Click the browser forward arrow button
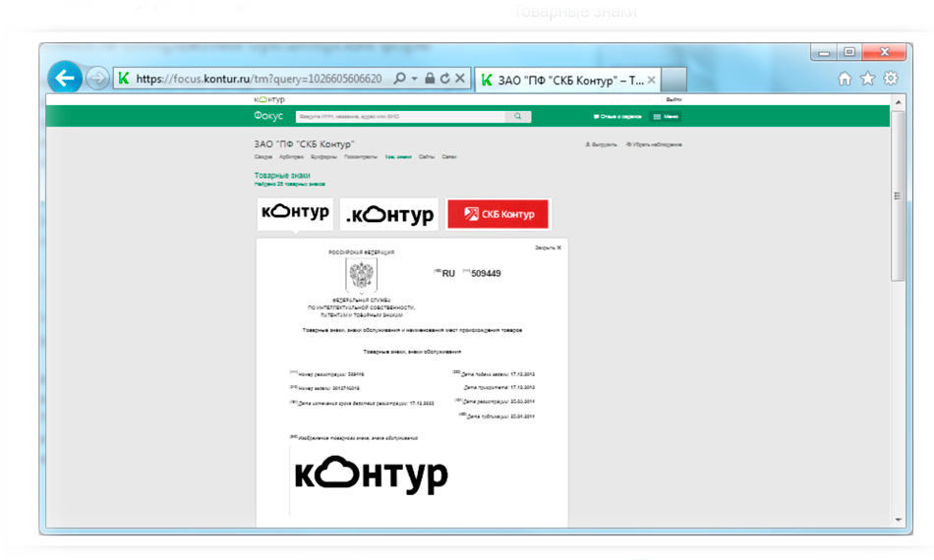 (97, 78)
